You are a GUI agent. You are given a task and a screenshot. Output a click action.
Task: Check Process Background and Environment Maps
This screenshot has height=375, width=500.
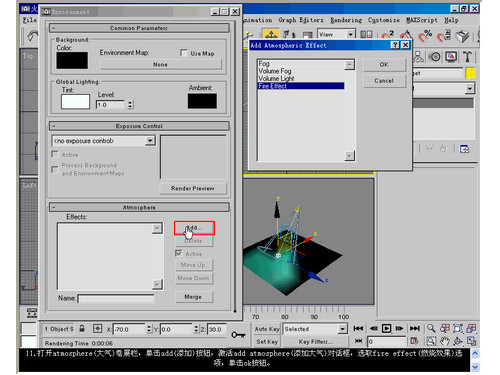(55, 170)
